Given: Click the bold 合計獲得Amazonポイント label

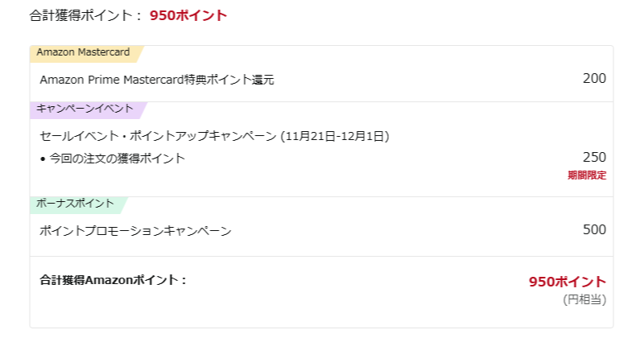Looking at the screenshot, I should 109,280.
